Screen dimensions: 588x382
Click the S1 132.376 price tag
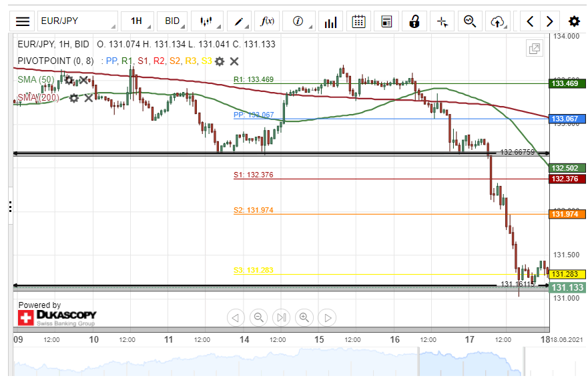[x=567, y=179]
